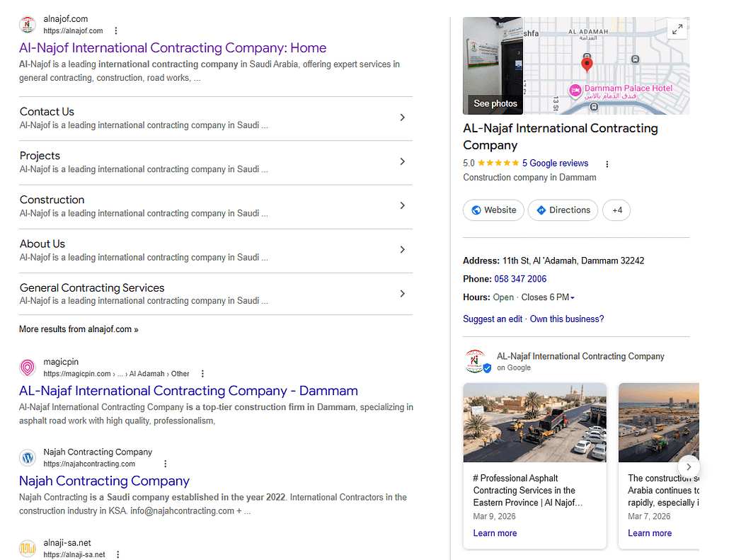The image size is (729, 560).
Task: Click the red location pin on the map
Action: (x=587, y=64)
